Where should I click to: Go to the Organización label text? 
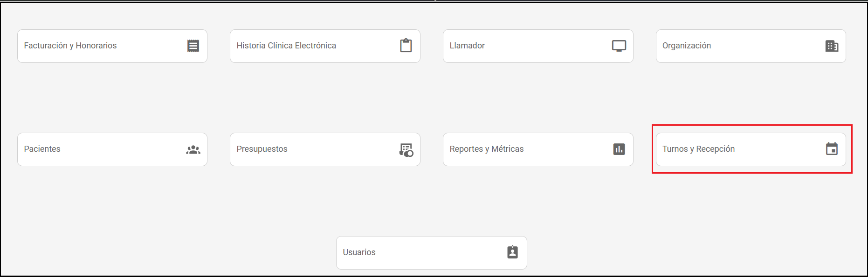click(687, 46)
